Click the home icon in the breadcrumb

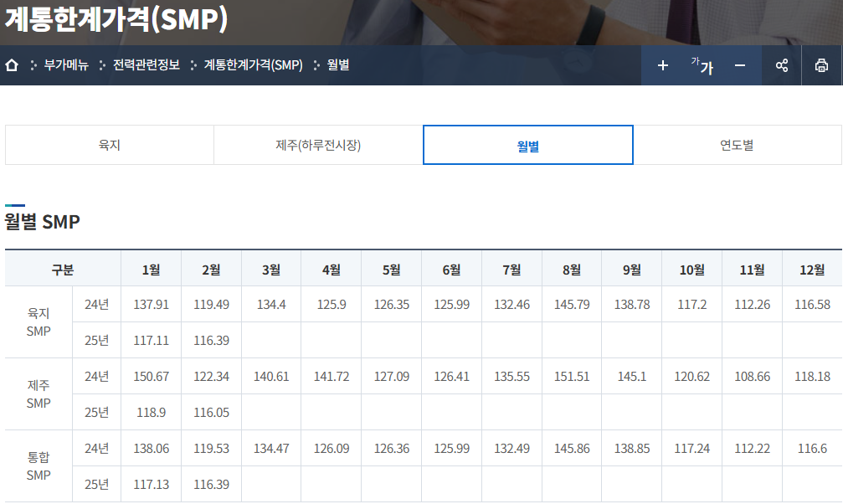tap(12, 65)
